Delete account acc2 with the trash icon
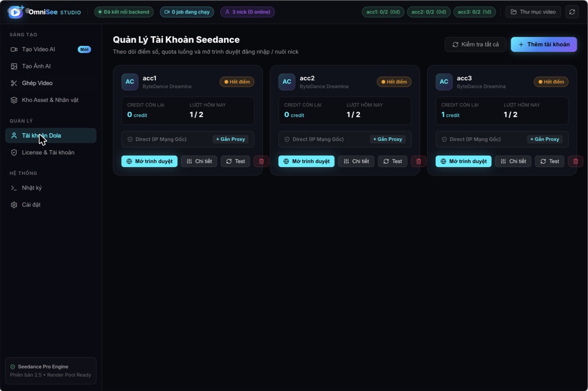The height and width of the screenshot is (391, 588). pyautogui.click(x=419, y=161)
